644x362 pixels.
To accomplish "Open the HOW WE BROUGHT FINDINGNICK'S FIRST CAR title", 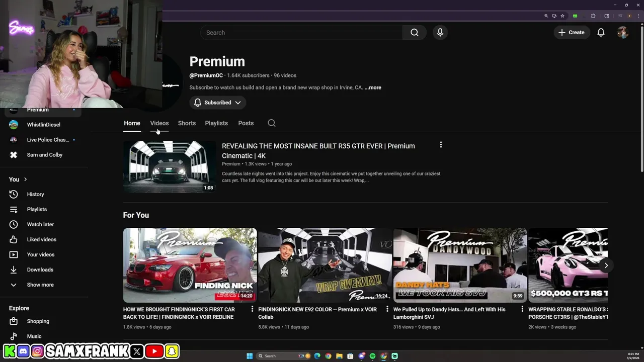I will pyautogui.click(x=179, y=313).
